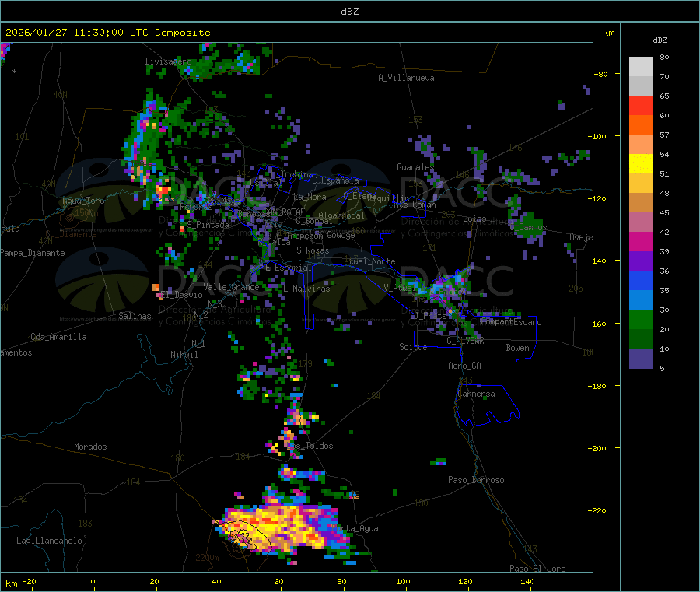
Task: Click the Bowen map label
Action: tap(517, 348)
